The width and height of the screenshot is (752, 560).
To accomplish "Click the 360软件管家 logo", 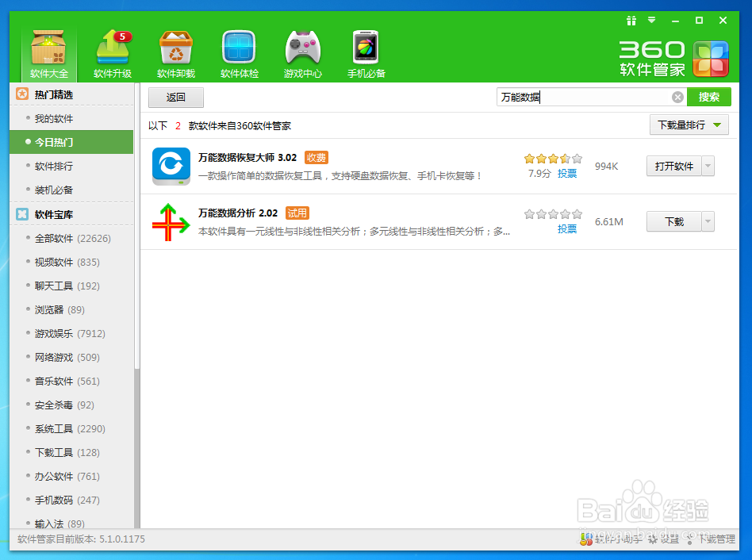I will point(673,59).
